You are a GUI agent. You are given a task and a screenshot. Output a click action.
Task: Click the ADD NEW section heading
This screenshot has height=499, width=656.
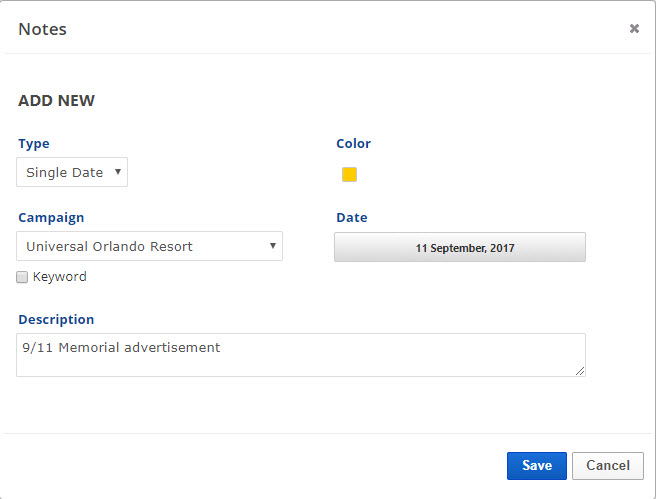click(56, 100)
